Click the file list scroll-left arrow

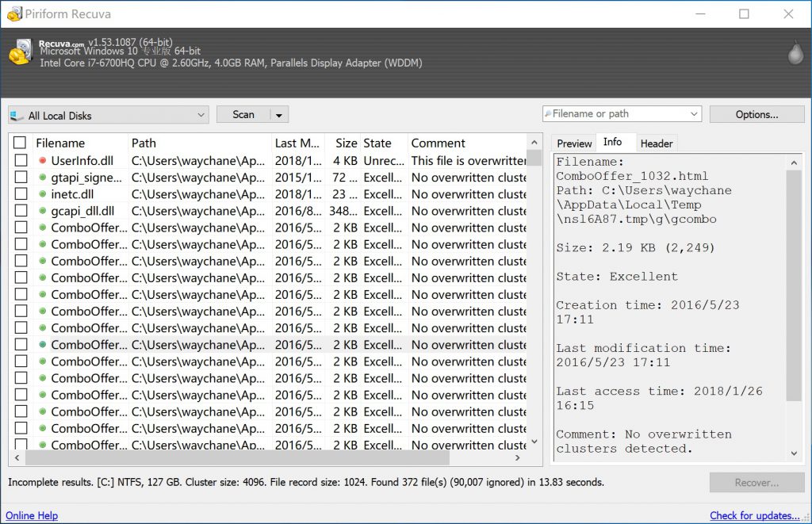click(17, 457)
